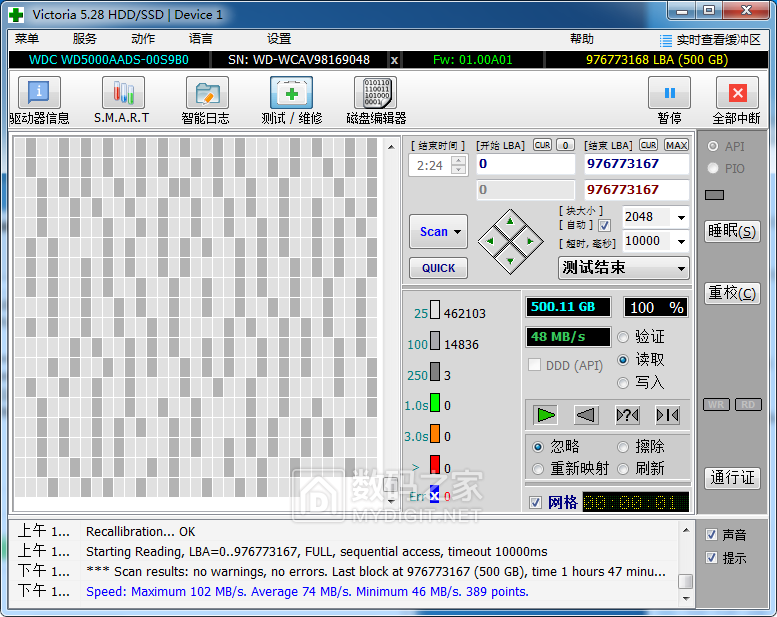Click the QUICK scan button
The width and height of the screenshot is (777, 617).
point(438,268)
